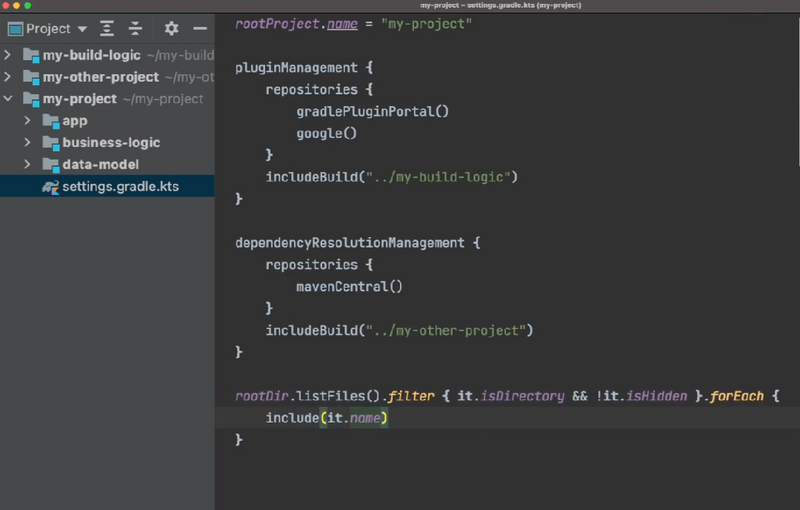800x510 pixels.
Task: Collapse the my-project folder
Action: tap(8, 98)
